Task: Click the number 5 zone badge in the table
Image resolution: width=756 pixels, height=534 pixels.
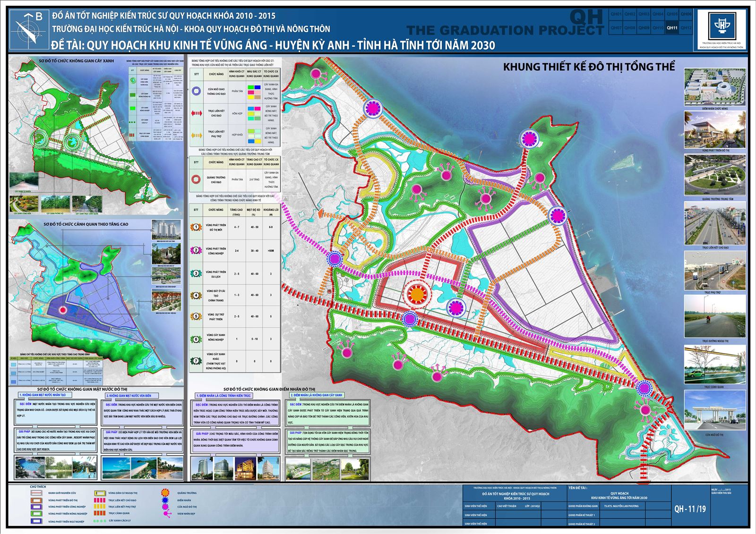Action: tap(197, 316)
